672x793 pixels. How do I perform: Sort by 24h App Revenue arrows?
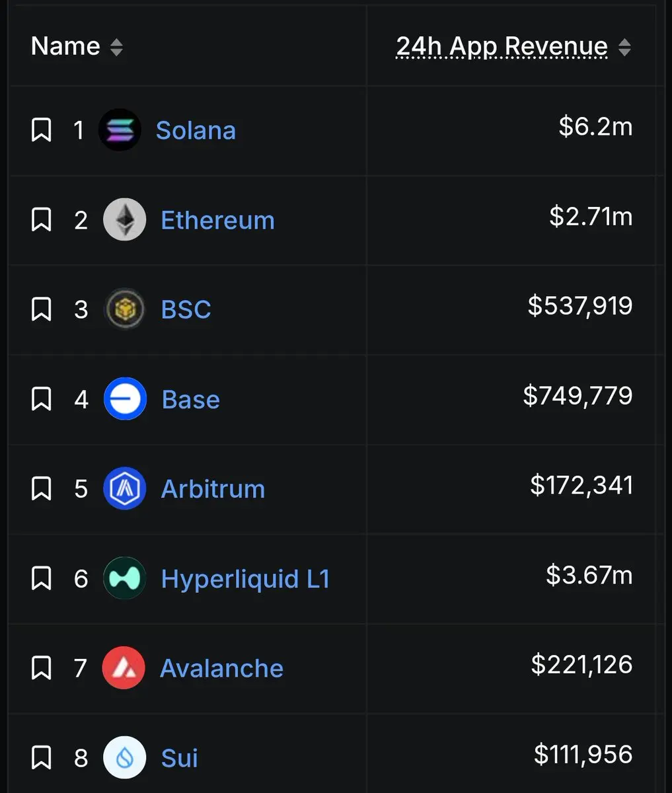(624, 47)
